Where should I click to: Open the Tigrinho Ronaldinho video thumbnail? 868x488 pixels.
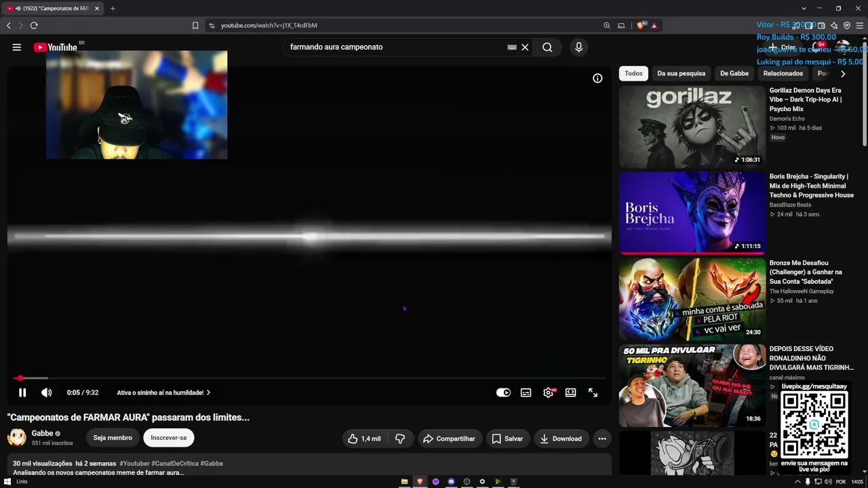click(x=692, y=385)
